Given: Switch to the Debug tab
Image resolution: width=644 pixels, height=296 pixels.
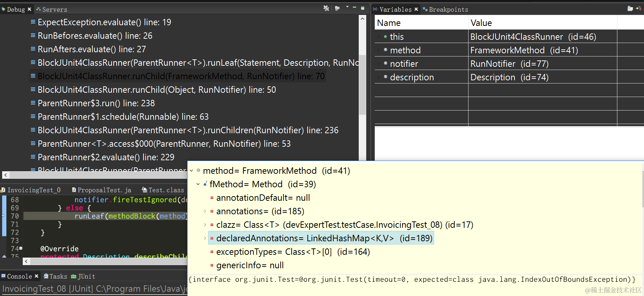Looking at the screenshot, I should pyautogui.click(x=16, y=10).
